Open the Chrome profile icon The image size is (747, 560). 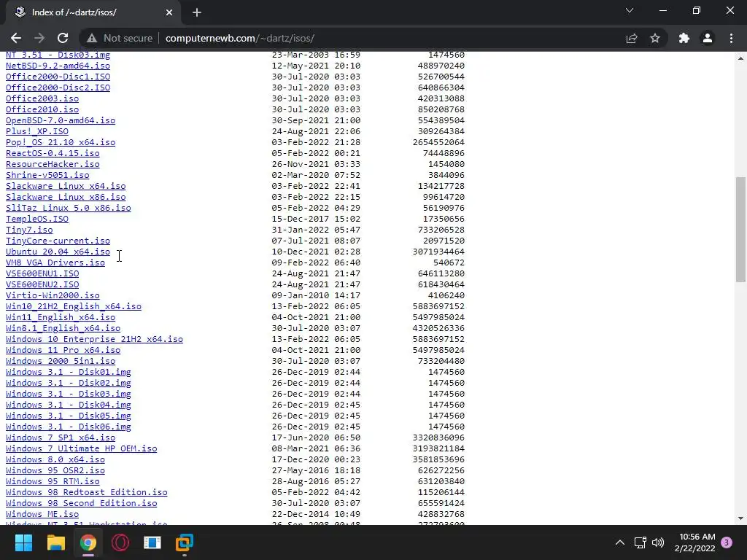click(708, 38)
